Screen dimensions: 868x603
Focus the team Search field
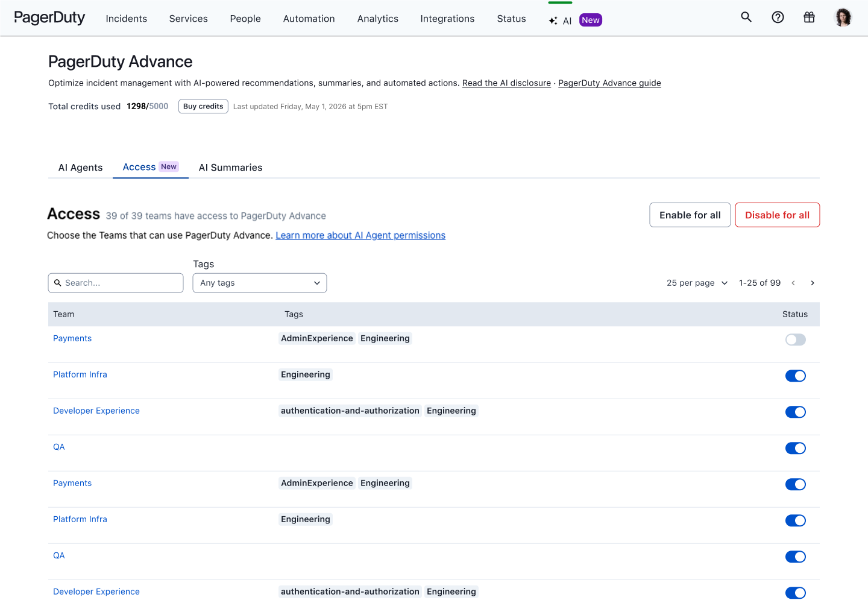(116, 283)
